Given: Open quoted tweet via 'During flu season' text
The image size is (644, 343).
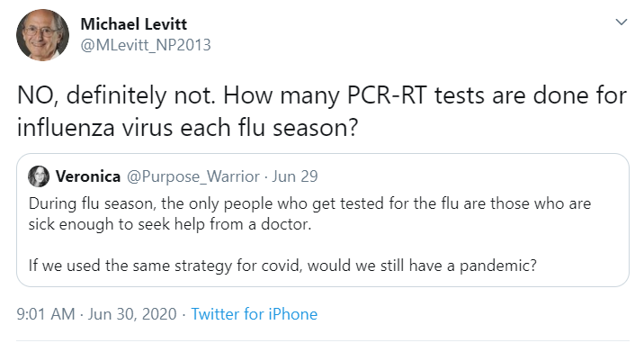Looking at the screenshot, I should 309,203.
